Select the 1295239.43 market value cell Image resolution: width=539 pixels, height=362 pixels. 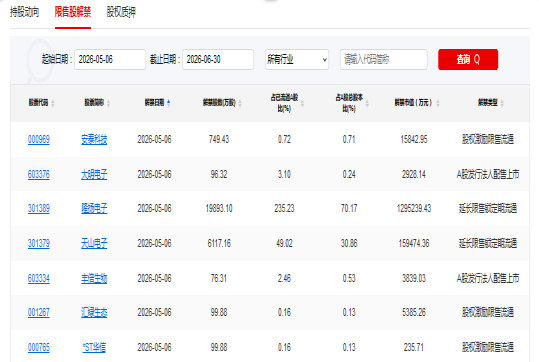coord(414,209)
